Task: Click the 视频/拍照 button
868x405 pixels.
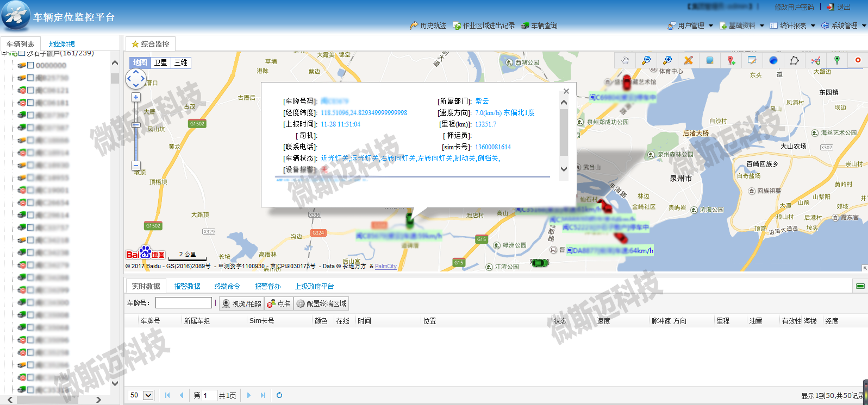Action: pos(242,303)
